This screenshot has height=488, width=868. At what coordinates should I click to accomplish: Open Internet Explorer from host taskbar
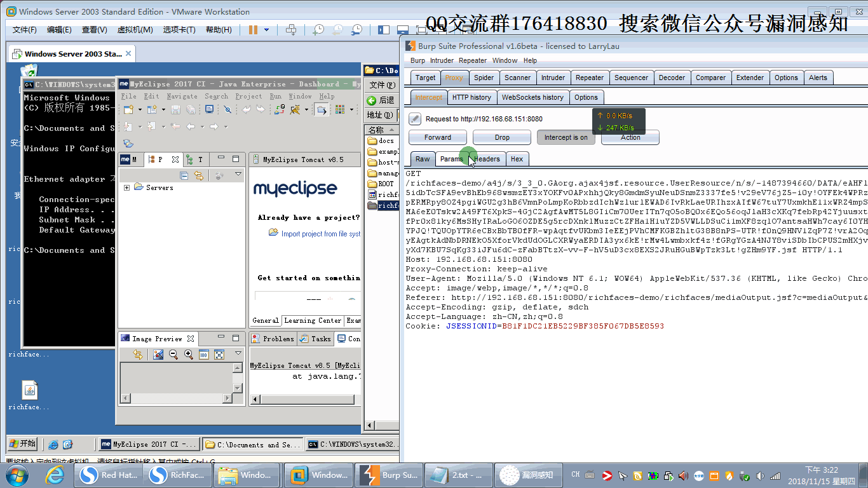coord(56,474)
